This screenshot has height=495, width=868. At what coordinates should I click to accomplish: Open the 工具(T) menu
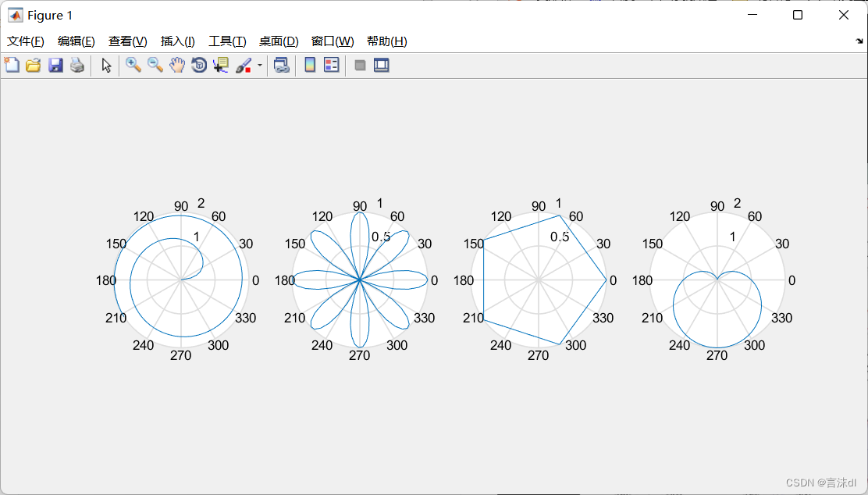[x=227, y=41]
